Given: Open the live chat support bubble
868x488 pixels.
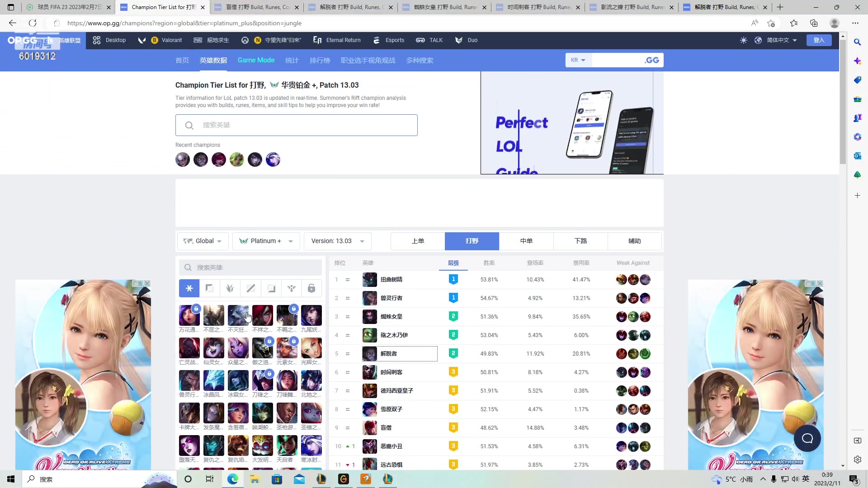Looking at the screenshot, I should pos(807,438).
